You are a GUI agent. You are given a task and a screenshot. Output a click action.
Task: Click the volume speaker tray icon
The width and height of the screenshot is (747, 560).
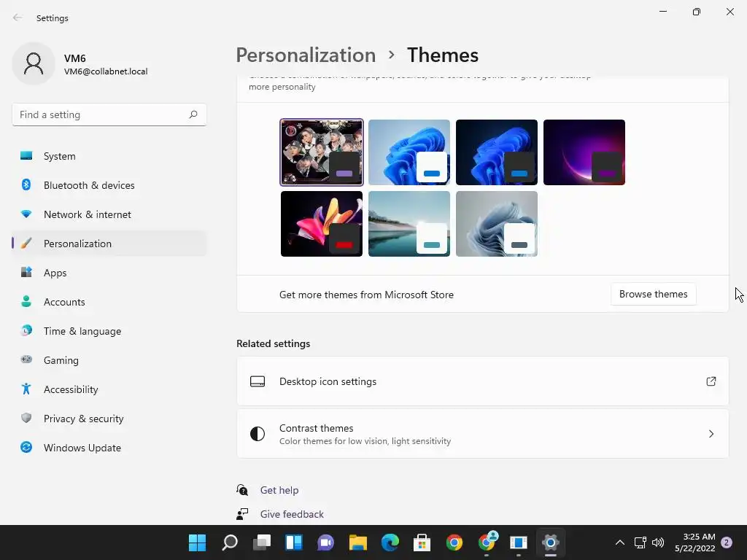tap(658, 542)
